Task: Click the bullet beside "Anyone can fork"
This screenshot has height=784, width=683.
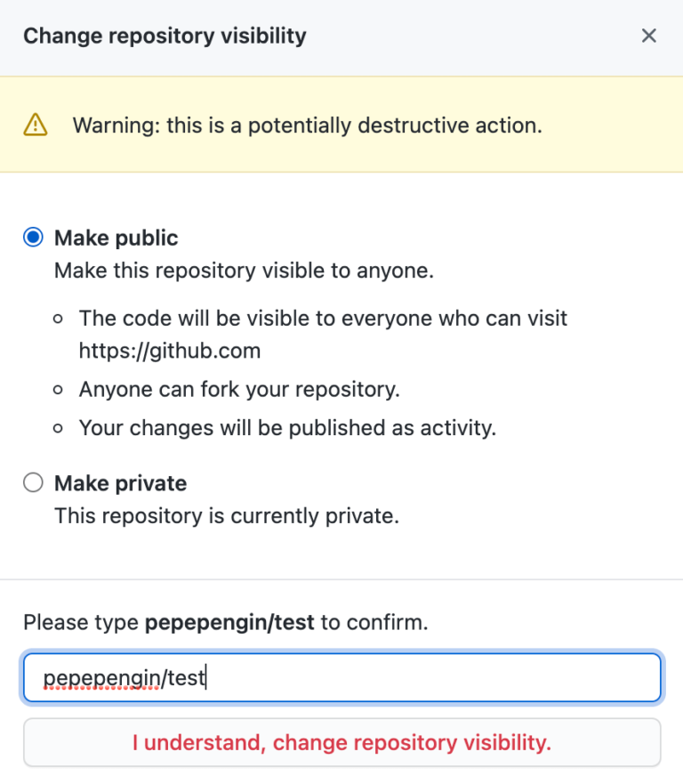Action: point(59,390)
